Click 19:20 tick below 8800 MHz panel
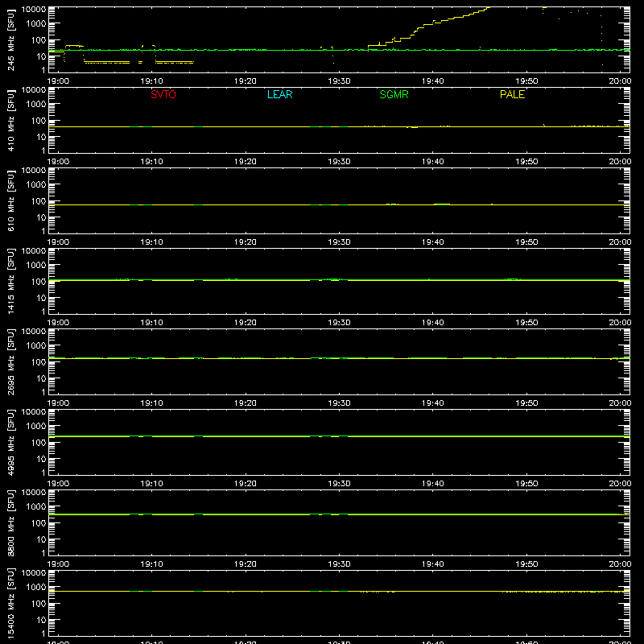 [246, 564]
